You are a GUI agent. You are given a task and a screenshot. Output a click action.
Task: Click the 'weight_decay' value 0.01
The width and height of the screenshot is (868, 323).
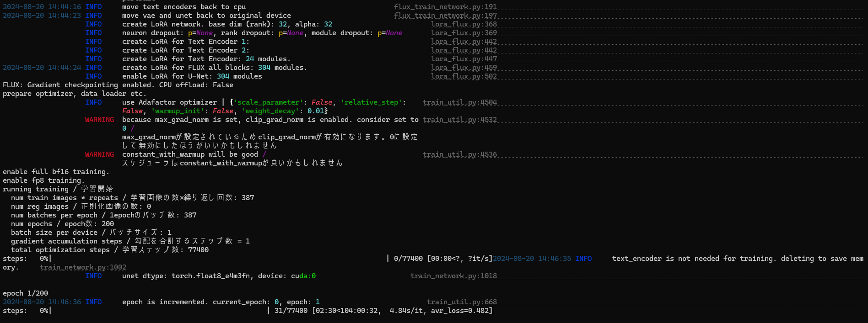pos(316,111)
